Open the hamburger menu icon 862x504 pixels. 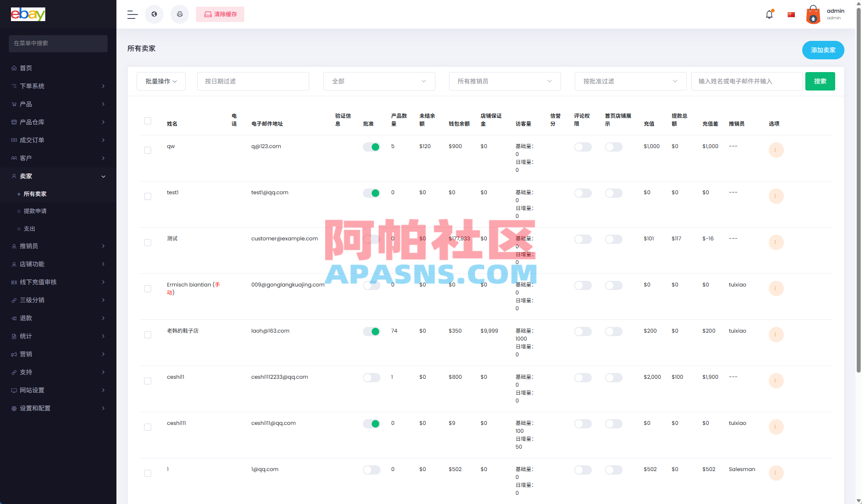132,14
